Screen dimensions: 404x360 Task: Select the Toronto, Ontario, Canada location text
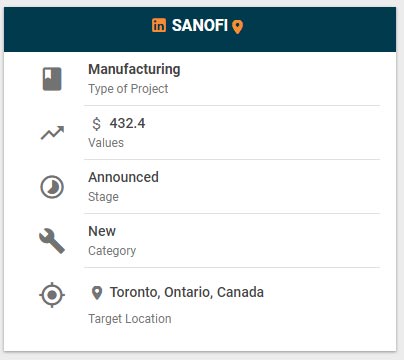pos(187,292)
